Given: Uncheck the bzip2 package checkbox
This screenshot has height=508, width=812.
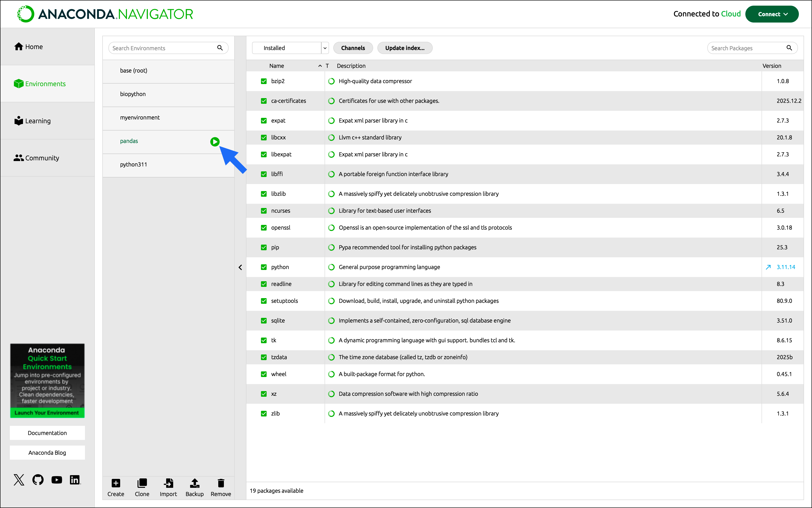Looking at the screenshot, I should (x=264, y=81).
